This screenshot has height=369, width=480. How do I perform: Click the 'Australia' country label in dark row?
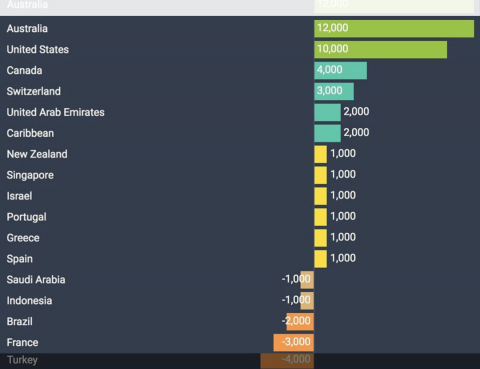pyautogui.click(x=27, y=29)
